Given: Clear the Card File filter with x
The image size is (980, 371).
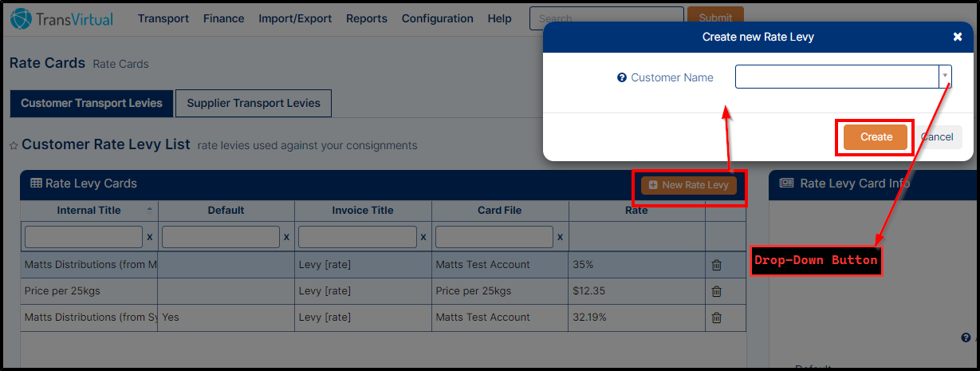Looking at the screenshot, I should pos(560,237).
